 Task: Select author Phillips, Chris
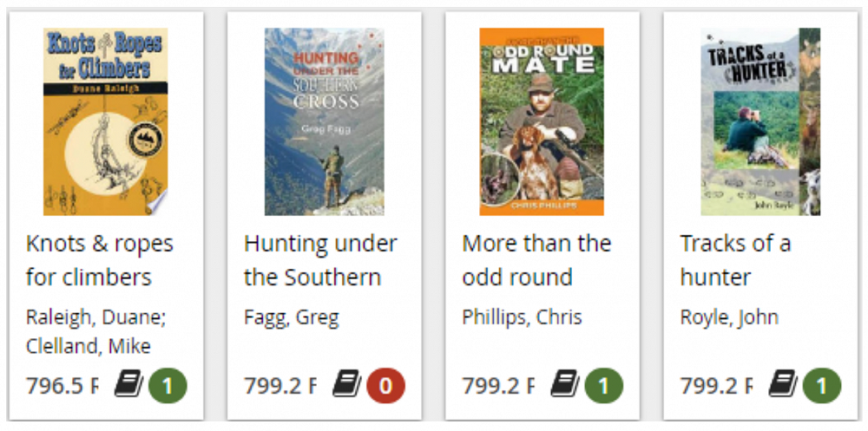[522, 317]
